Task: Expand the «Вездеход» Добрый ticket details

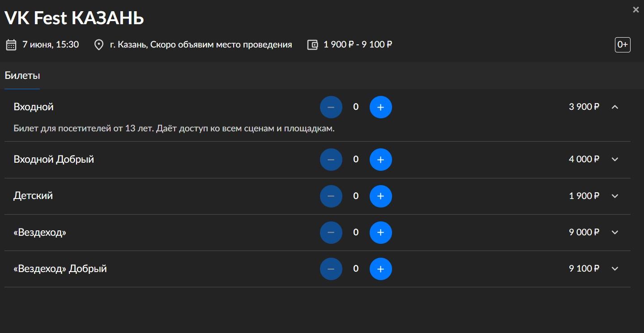Action: 615,268
